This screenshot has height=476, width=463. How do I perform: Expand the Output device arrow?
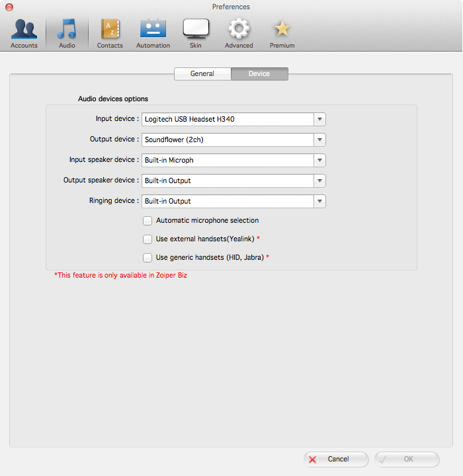pyautogui.click(x=319, y=139)
